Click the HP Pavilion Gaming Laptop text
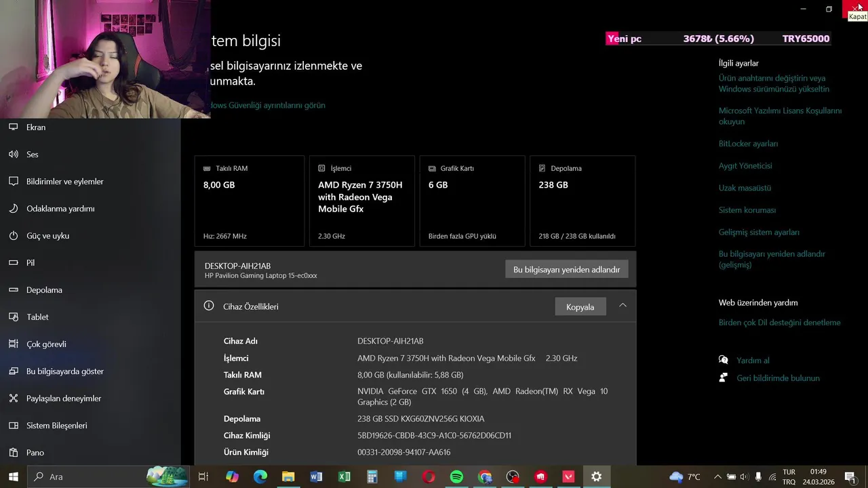Viewport: 868px width, 488px height. click(x=260, y=276)
